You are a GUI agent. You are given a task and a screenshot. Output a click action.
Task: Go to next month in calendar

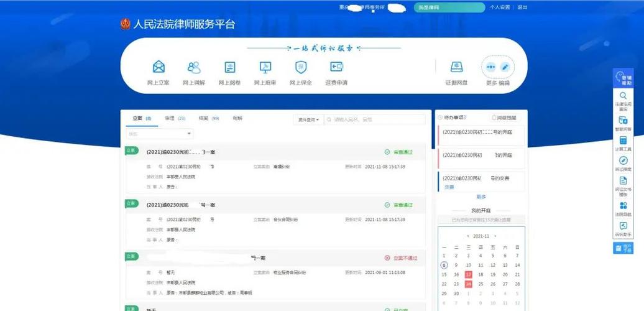(x=495, y=236)
